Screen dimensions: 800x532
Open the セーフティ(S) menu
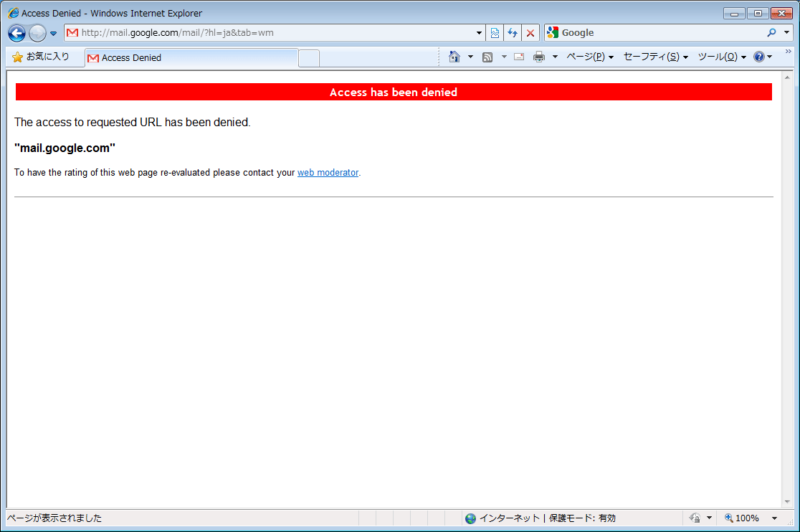(x=656, y=57)
